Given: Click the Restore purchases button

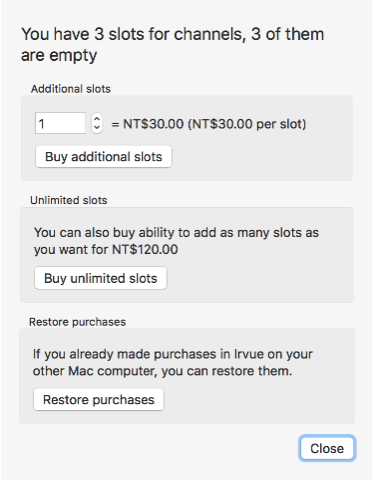Looking at the screenshot, I should pos(99,399).
